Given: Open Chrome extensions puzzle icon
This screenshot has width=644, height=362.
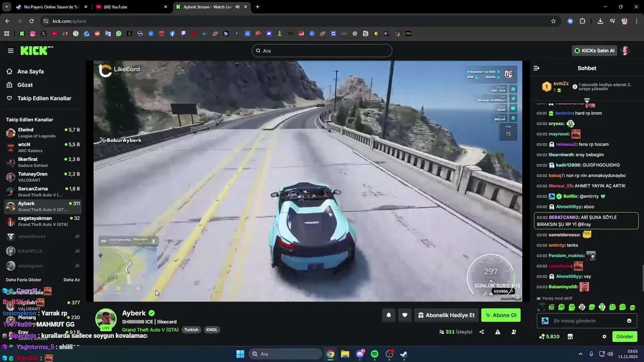Looking at the screenshot, I should (x=583, y=21).
